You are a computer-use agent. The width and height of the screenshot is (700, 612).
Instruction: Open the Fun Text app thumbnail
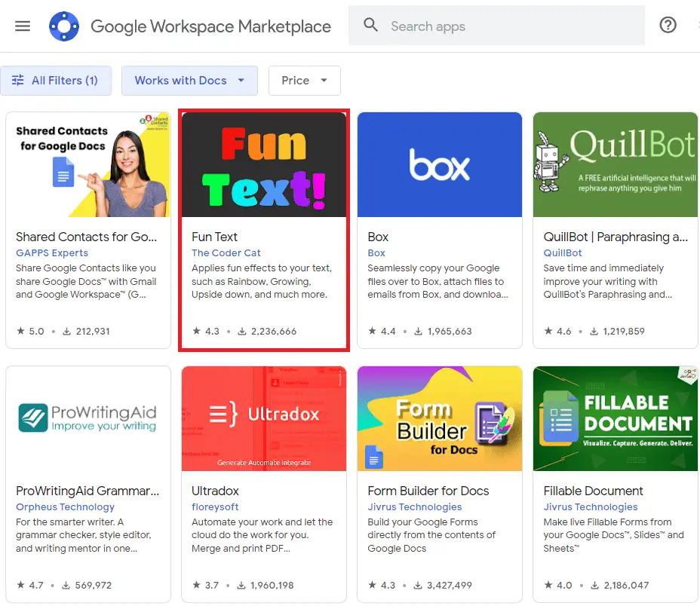[264, 164]
